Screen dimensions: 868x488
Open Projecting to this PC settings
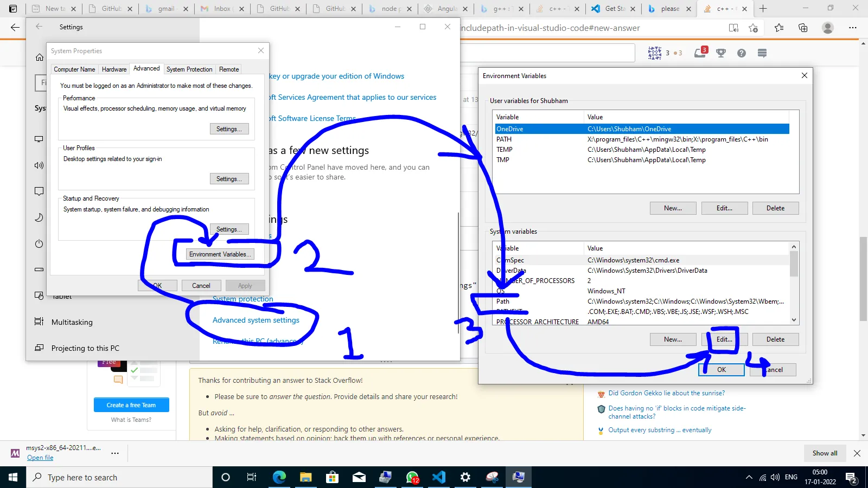point(85,348)
